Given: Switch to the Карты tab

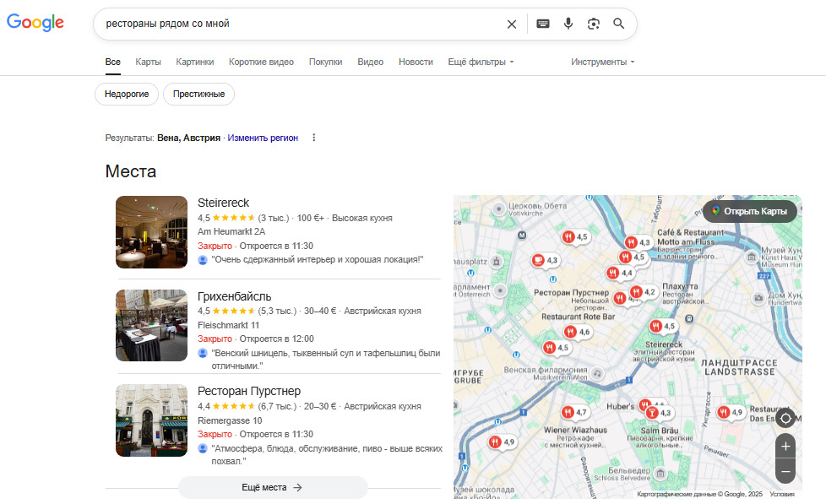Looking at the screenshot, I should [x=148, y=62].
